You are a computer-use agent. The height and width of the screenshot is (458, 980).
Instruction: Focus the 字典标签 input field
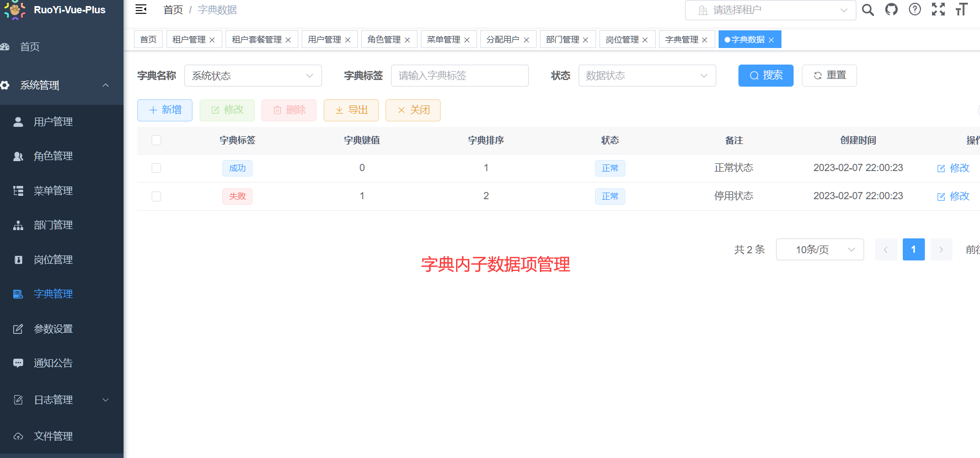pos(459,76)
